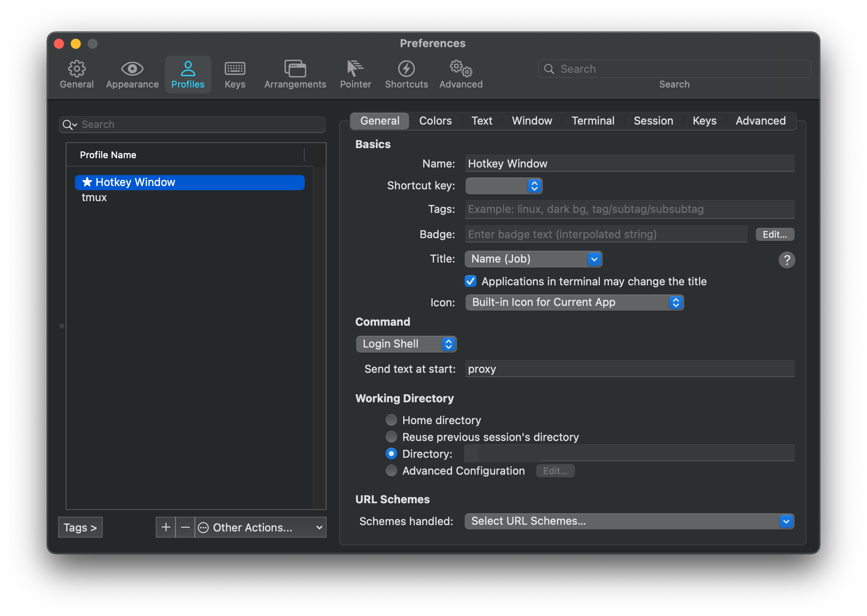This screenshot has height=616, width=867.
Task: Switch to the Terminal tab
Action: 593,121
